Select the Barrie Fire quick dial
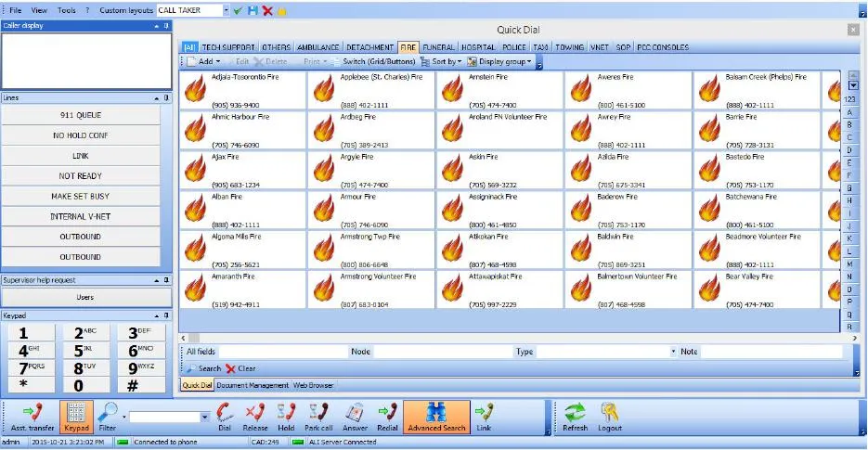 (757, 131)
